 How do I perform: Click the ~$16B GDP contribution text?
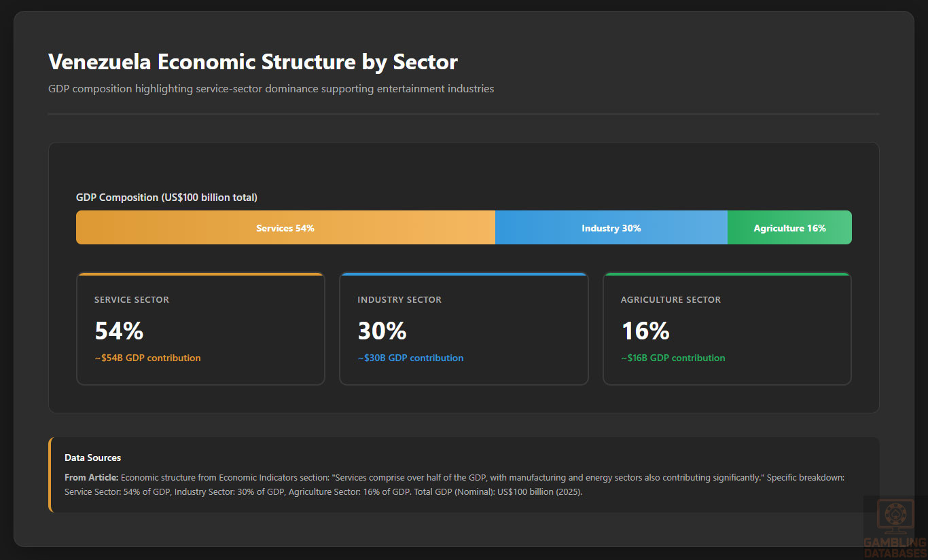[673, 358]
